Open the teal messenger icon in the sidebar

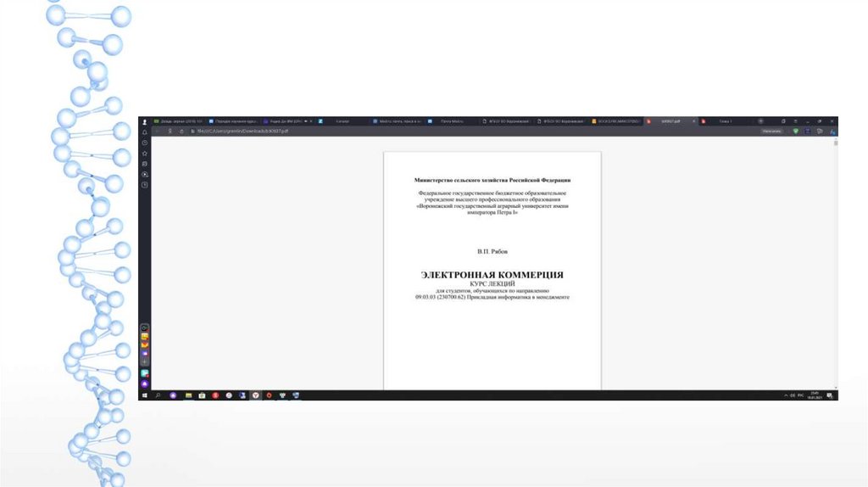click(x=145, y=373)
